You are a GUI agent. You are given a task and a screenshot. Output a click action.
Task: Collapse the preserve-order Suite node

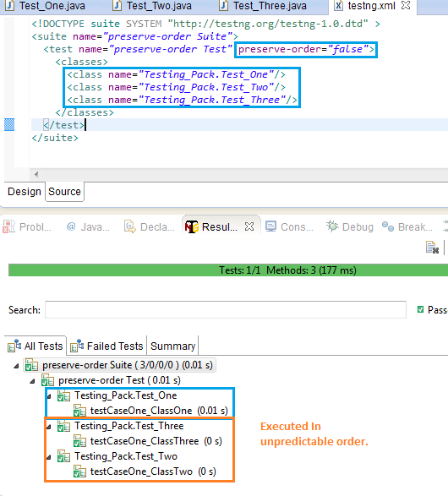16,366
